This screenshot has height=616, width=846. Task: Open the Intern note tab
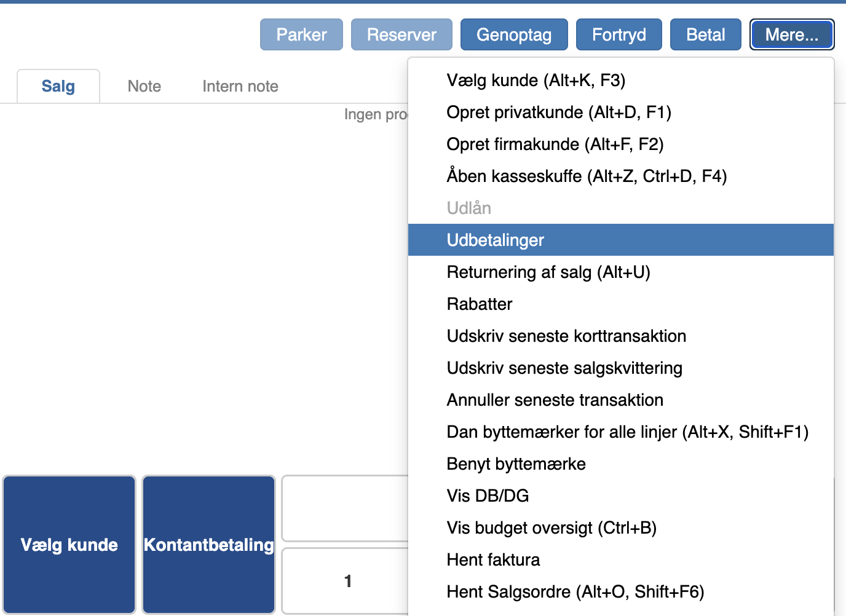(x=240, y=86)
